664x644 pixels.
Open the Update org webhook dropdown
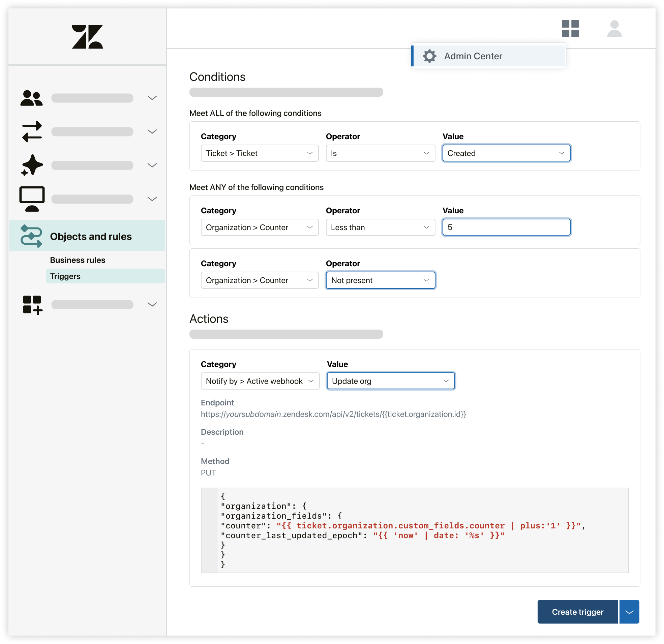click(390, 381)
